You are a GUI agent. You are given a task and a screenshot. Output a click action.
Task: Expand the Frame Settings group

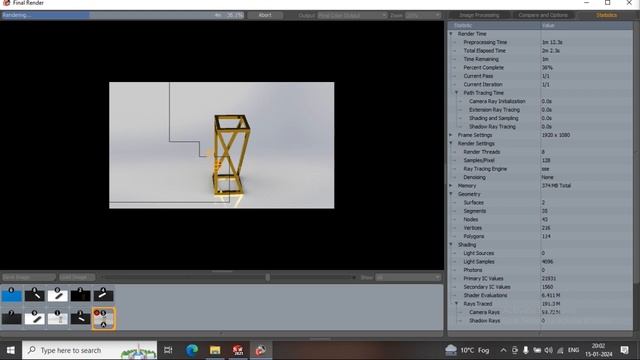451,135
